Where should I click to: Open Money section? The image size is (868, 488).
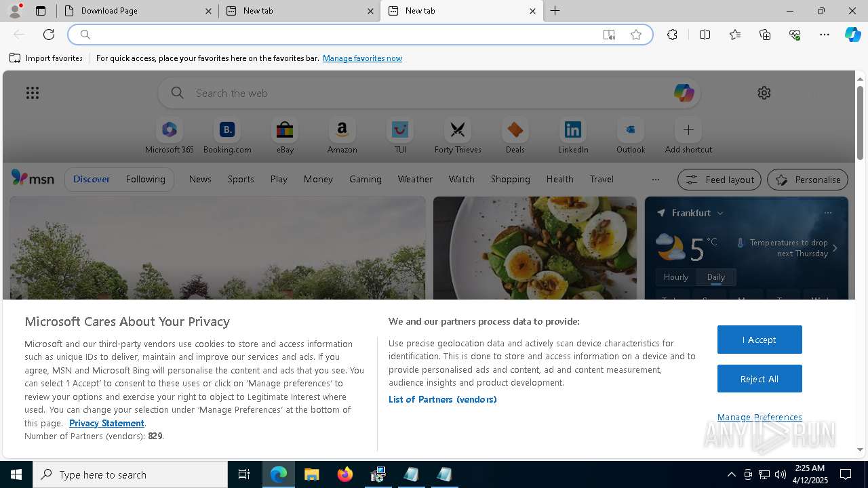(x=318, y=179)
